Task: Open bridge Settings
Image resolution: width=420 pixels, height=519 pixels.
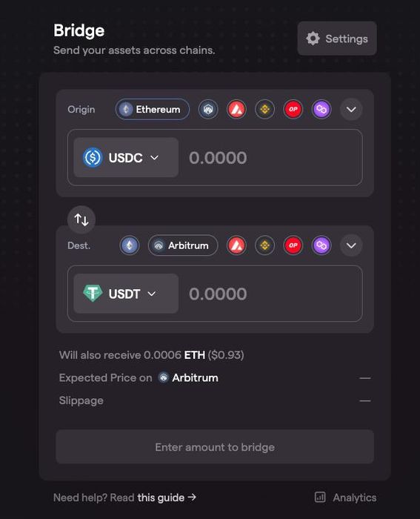Action: point(337,39)
